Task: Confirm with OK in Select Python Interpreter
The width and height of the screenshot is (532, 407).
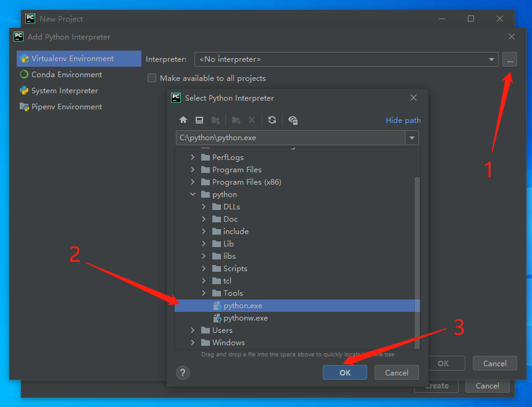Action: 345,372
